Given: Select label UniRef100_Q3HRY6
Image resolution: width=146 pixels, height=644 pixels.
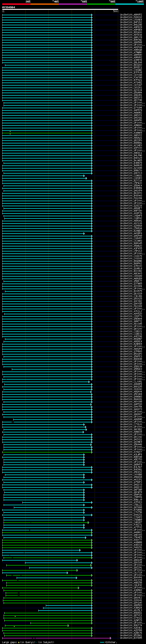Looking at the screenshot, I should coord(131,60).
